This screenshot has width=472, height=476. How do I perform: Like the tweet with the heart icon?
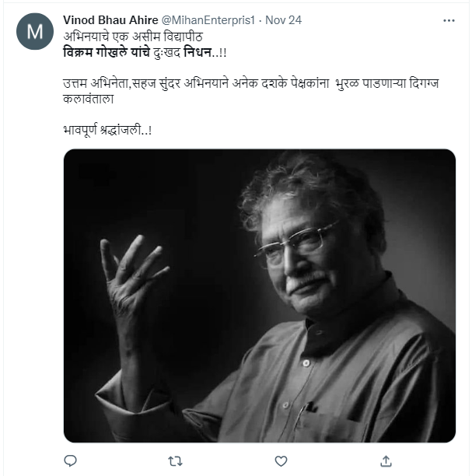279,461
